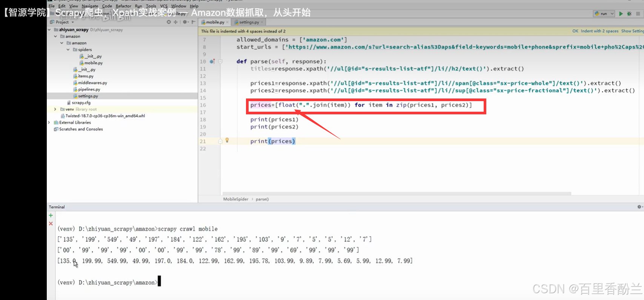
Task: Hide the Project tool window
Action: tap(194, 22)
